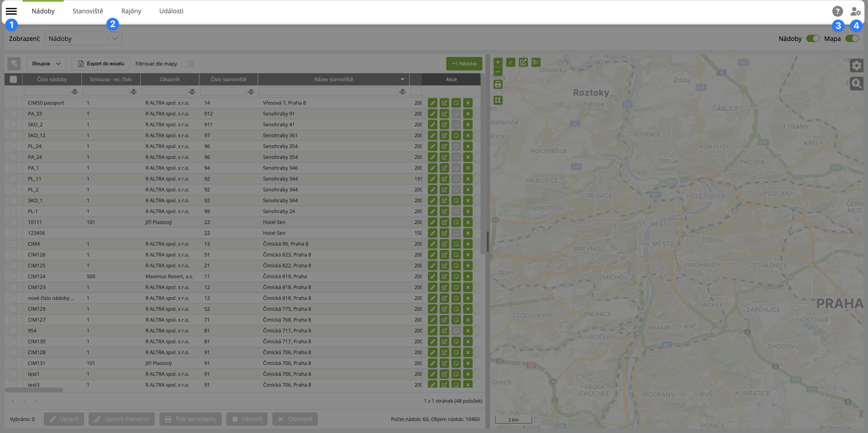
Task: Open the Zobrazení Nádoby dropdown
Action: [83, 38]
